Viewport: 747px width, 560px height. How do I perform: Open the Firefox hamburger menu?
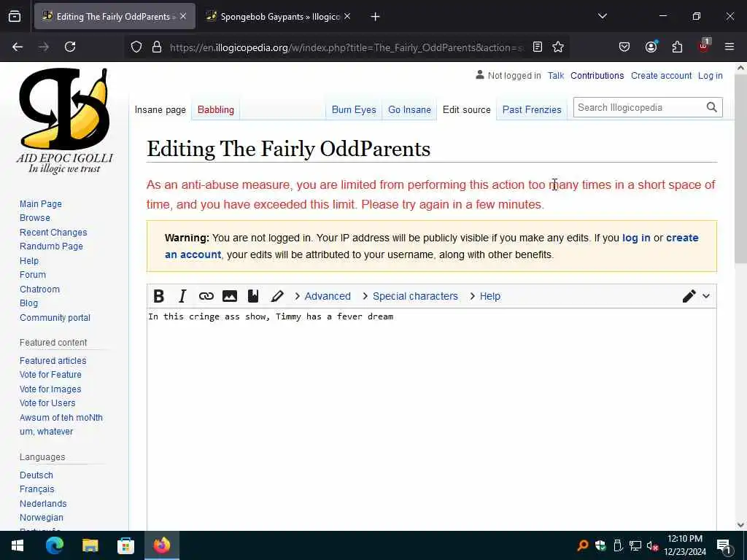click(x=729, y=47)
